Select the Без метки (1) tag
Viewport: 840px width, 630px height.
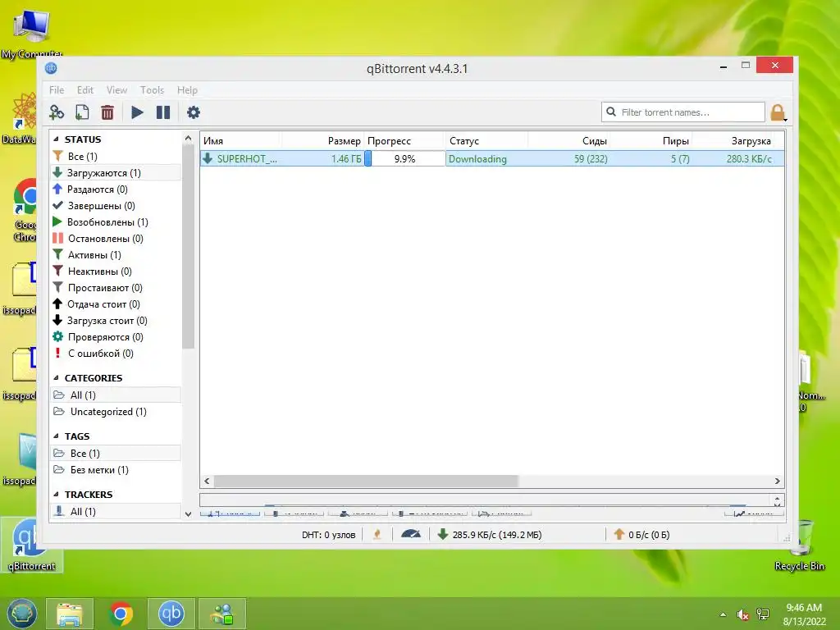pos(115,470)
